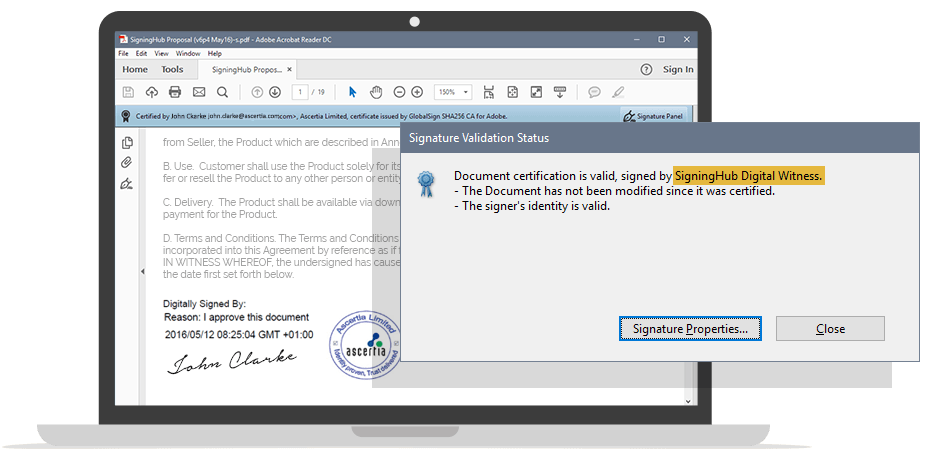Send file by email envelope icon
The width and height of the screenshot is (927, 470).
[x=199, y=92]
